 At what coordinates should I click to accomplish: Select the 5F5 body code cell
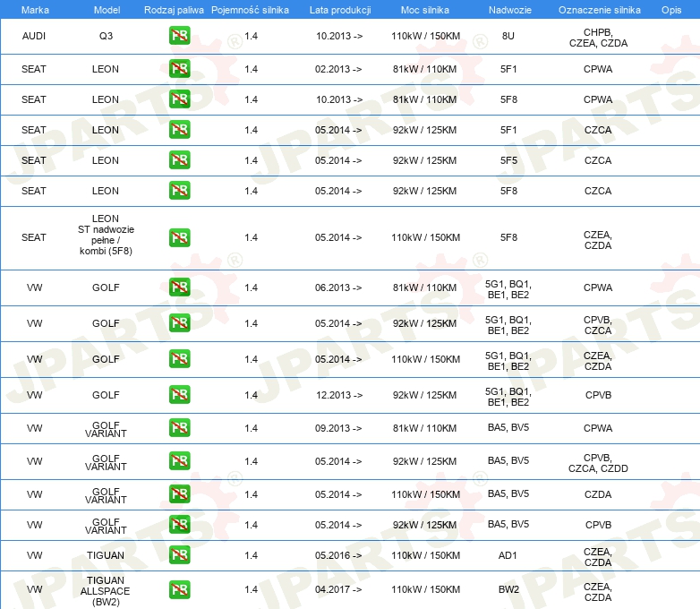click(x=508, y=160)
